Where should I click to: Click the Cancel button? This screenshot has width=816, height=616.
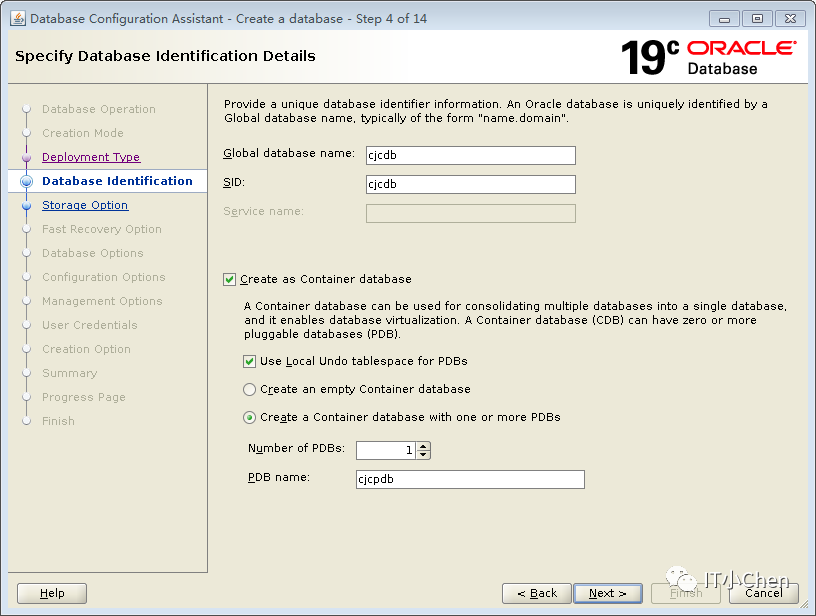[x=763, y=593]
